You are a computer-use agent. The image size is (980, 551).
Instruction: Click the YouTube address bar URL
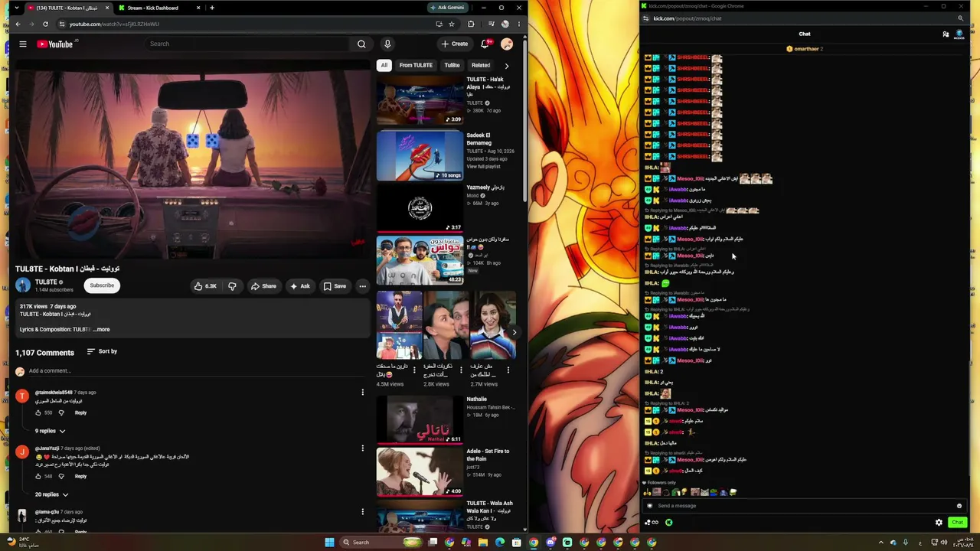click(114, 24)
